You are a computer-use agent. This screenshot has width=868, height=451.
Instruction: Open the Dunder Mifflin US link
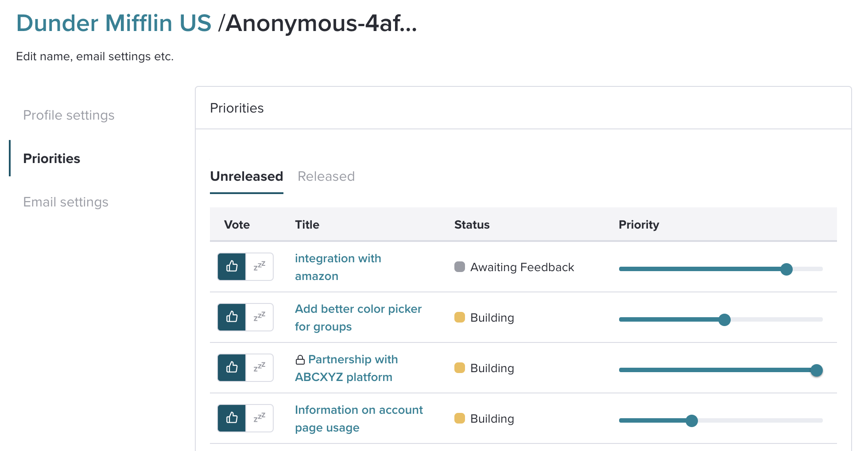[x=114, y=23]
